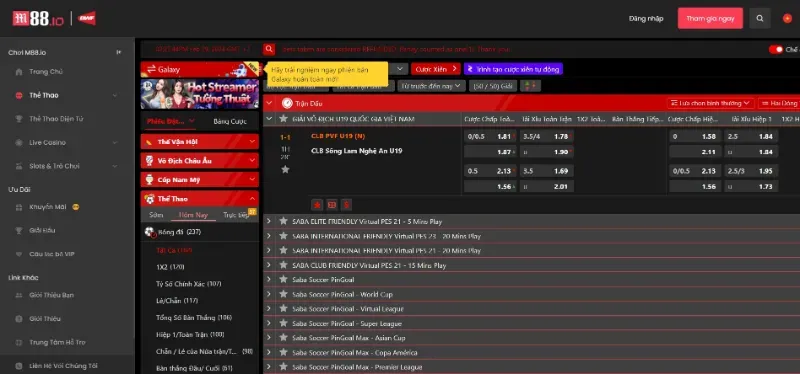The image size is (800, 374).
Task: Favorite the U19 Quốc Gia Việt Nam league star
Action: (284, 118)
